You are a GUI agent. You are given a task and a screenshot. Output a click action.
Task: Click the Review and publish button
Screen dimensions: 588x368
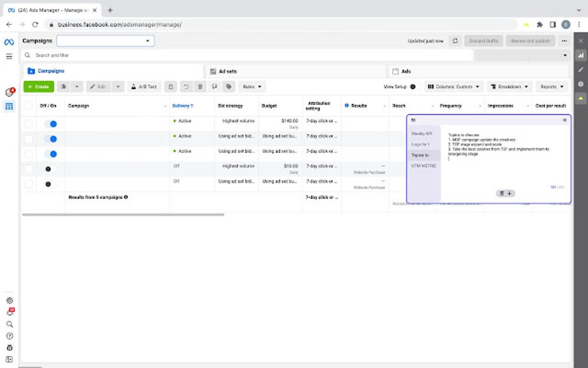point(530,41)
